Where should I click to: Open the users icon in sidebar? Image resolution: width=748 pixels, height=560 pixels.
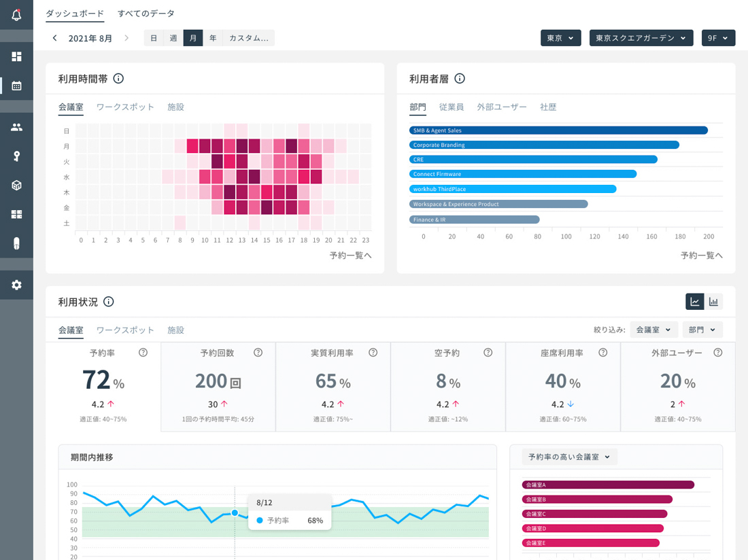[16, 127]
